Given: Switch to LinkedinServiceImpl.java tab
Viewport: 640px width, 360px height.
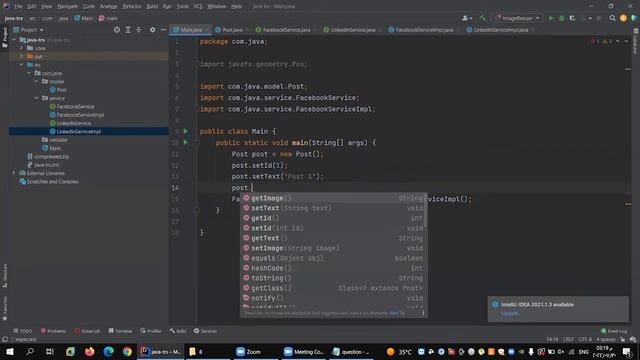Looking at the screenshot, I should pos(500,30).
